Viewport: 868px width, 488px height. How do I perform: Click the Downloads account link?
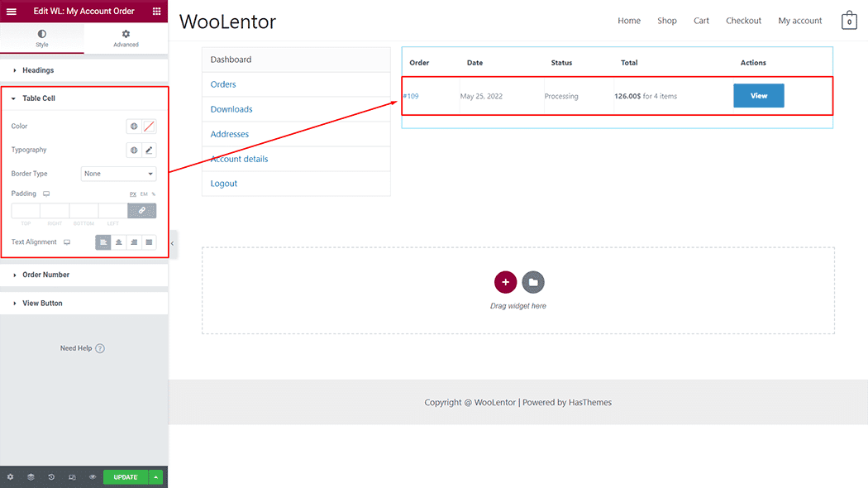pyautogui.click(x=231, y=109)
